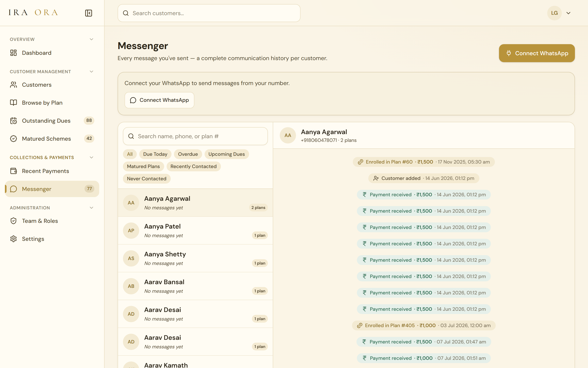Click the Customer added event

423,178
